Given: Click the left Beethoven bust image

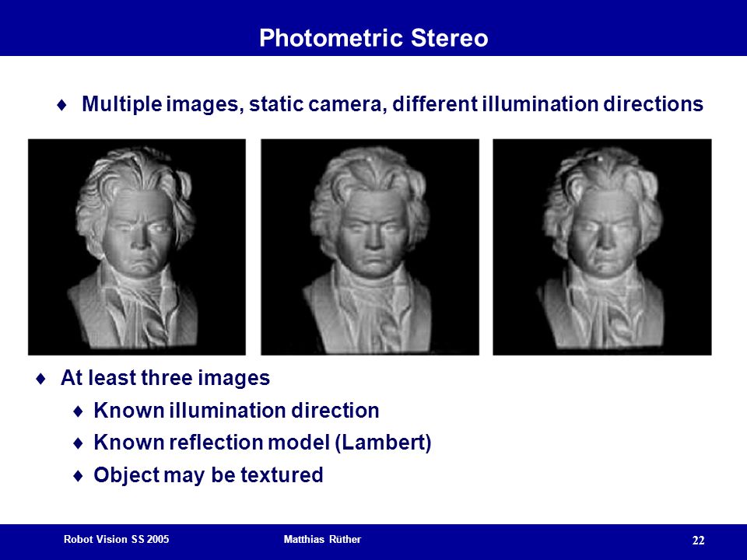Looking at the screenshot, I should [x=137, y=247].
